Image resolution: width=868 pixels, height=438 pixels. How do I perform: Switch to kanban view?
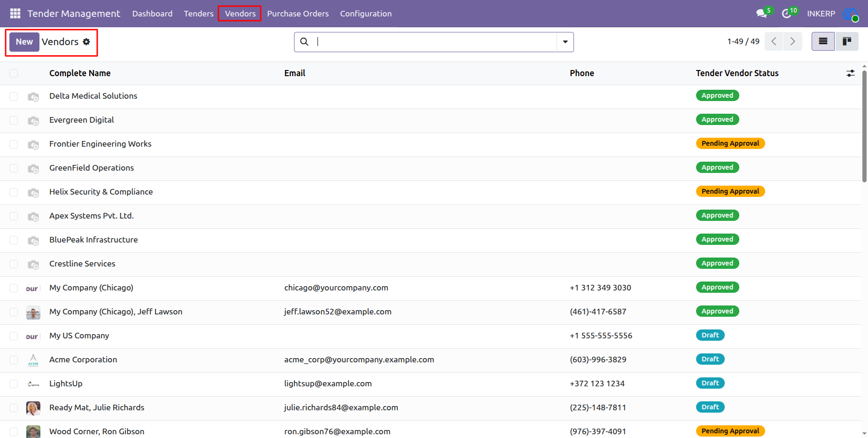(x=847, y=41)
